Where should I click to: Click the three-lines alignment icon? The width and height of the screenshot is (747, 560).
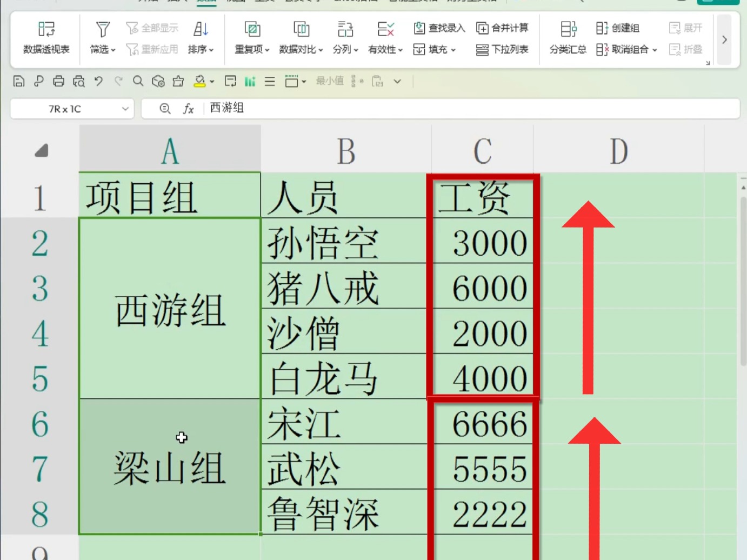pyautogui.click(x=270, y=81)
